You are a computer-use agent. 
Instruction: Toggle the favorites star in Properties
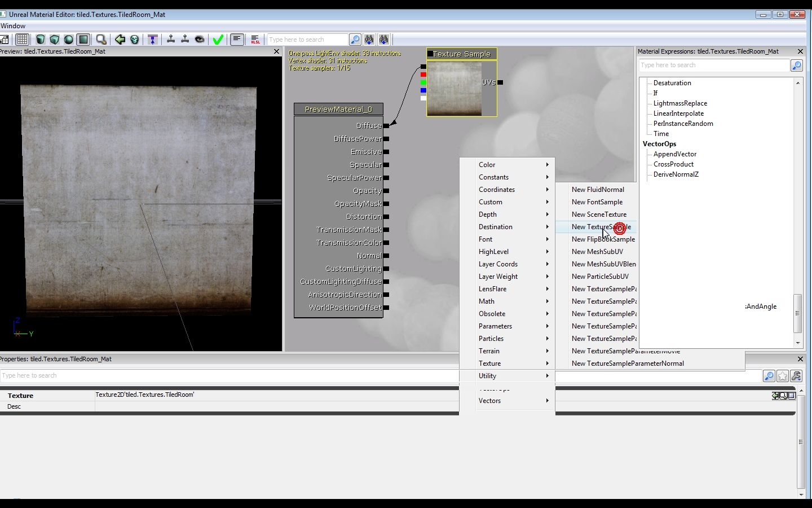tap(783, 376)
